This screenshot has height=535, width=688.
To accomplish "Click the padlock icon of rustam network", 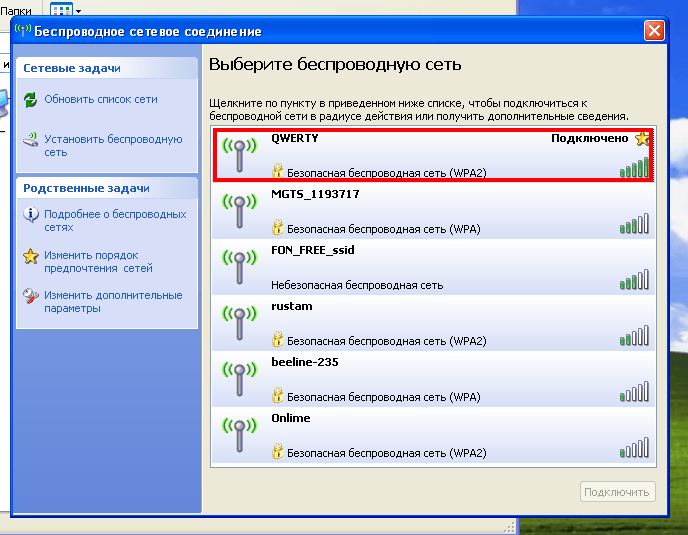I will [277, 339].
